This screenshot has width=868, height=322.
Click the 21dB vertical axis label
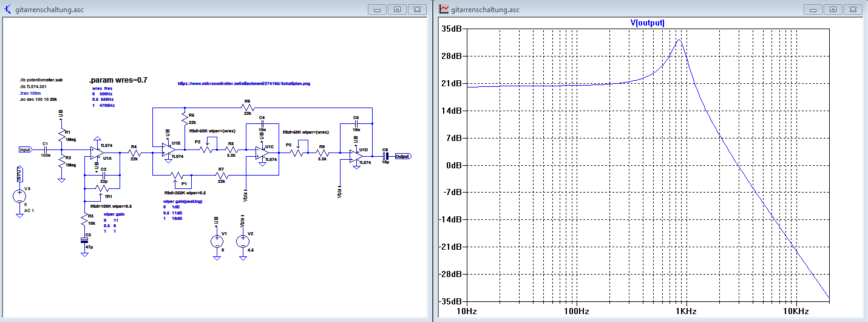[453, 84]
